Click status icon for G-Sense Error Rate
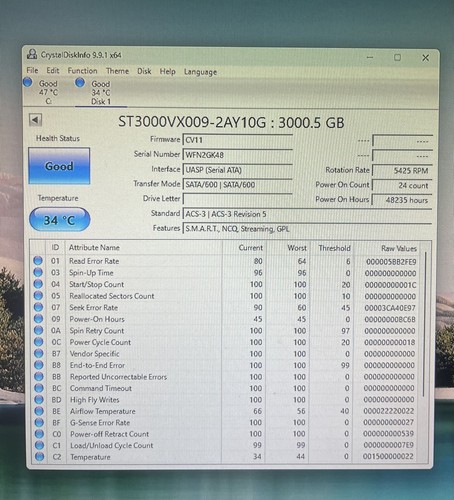Image resolution: width=454 pixels, height=500 pixels. coord(40,422)
